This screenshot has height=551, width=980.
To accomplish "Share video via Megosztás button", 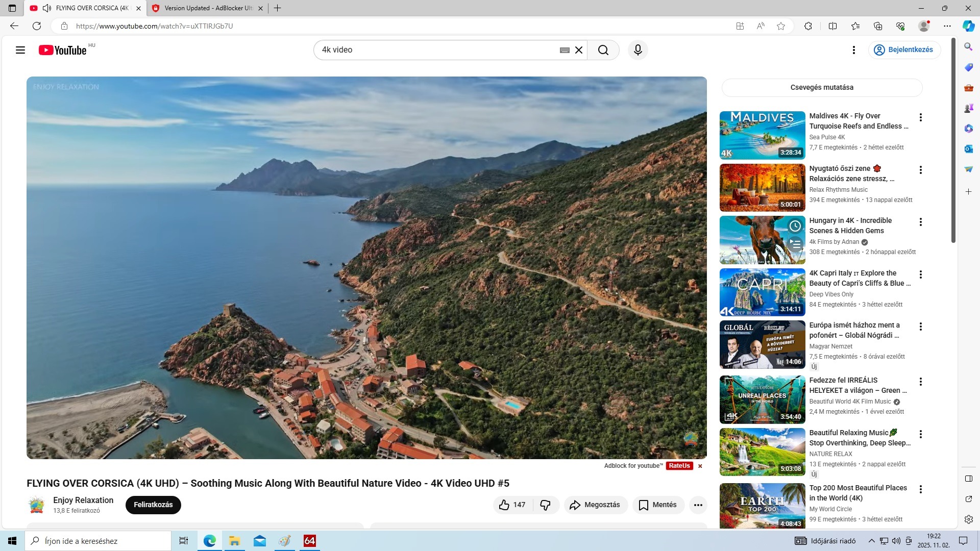I will 595,505.
